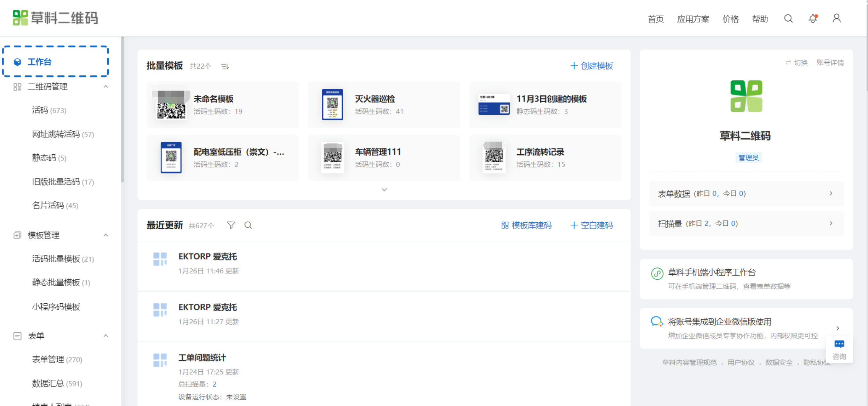Open 车辆管理111 template thumbnail
The height and width of the screenshot is (406, 868).
332,158
